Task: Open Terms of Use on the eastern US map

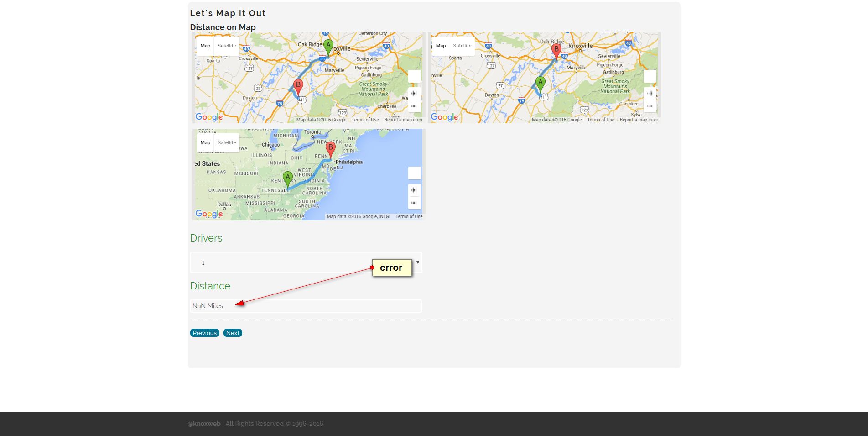Action: point(409,216)
